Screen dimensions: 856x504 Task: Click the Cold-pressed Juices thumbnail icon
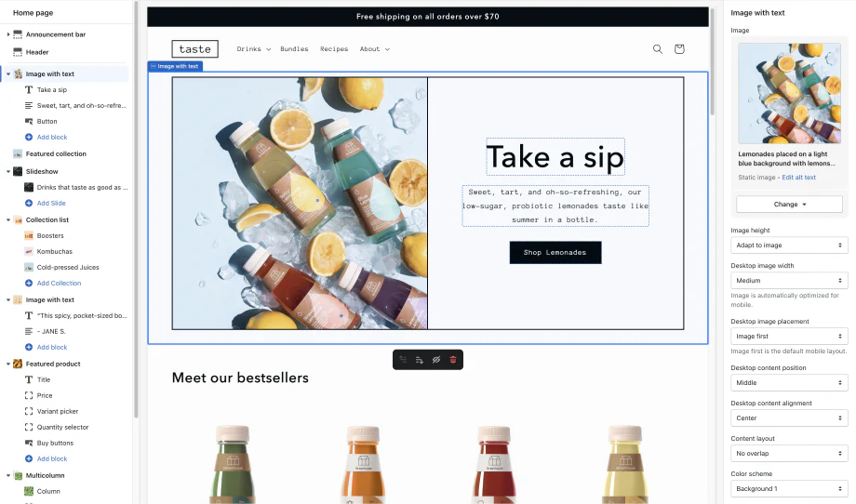coord(29,267)
